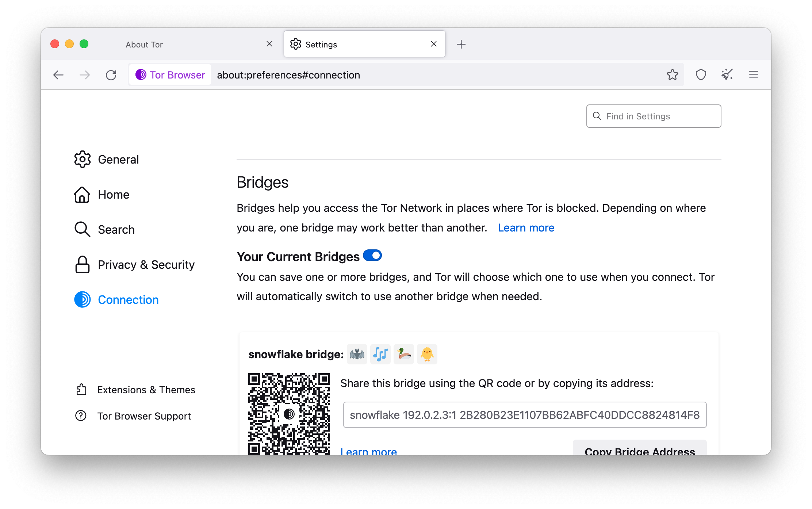Minimize the window with the yellow button
This screenshot has width=812, height=509.
[x=69, y=44]
